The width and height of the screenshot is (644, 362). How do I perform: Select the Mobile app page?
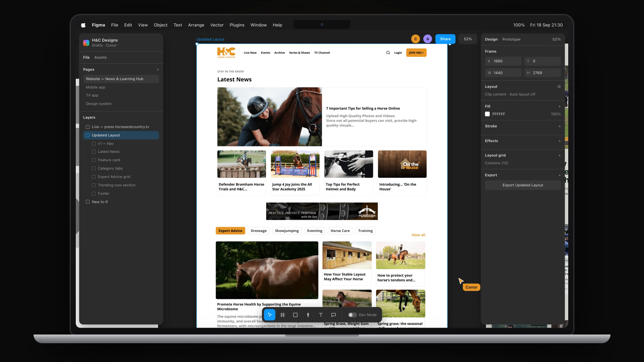(121, 87)
